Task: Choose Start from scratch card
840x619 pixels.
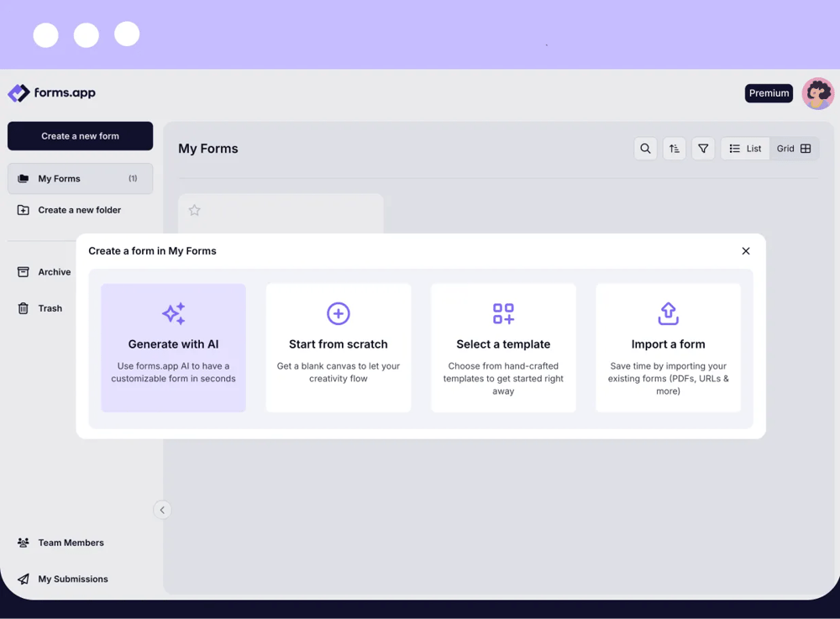Action: click(339, 348)
